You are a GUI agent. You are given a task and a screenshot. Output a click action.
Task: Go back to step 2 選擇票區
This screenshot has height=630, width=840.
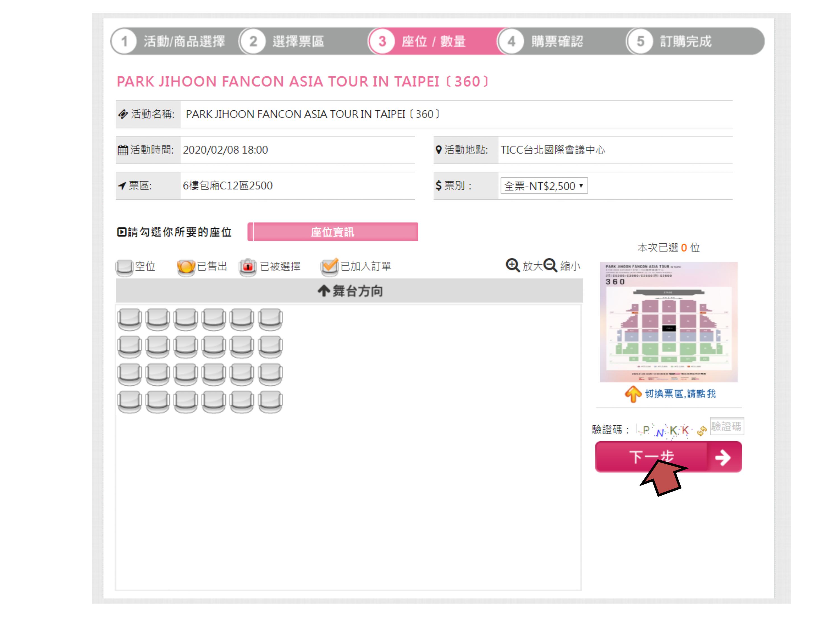(289, 41)
